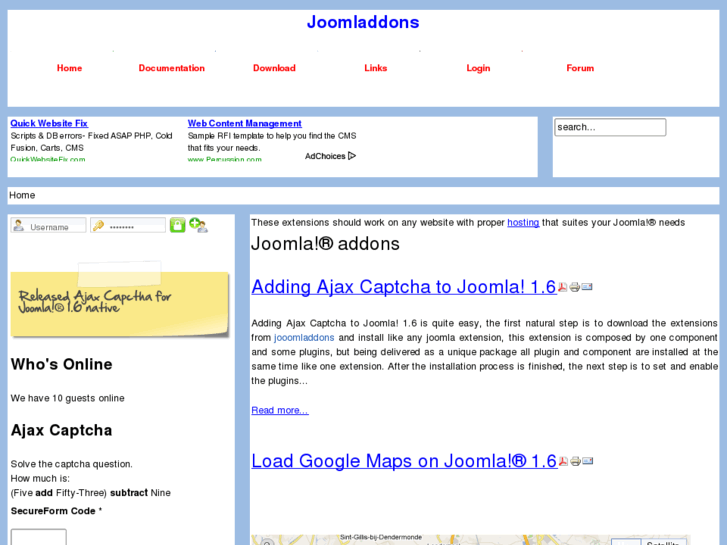Screen dimensions: 727x545
Task: Open Load Google Maps on Joomla! 1.6 heading
Action: [x=404, y=461]
